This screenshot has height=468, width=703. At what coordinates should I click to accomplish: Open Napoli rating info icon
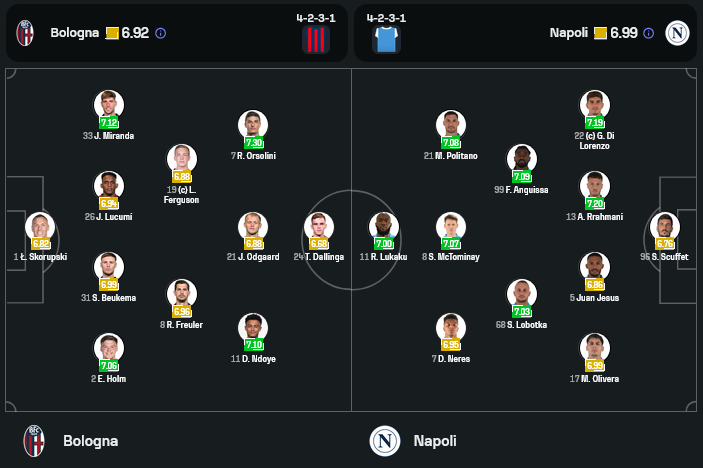[648, 33]
